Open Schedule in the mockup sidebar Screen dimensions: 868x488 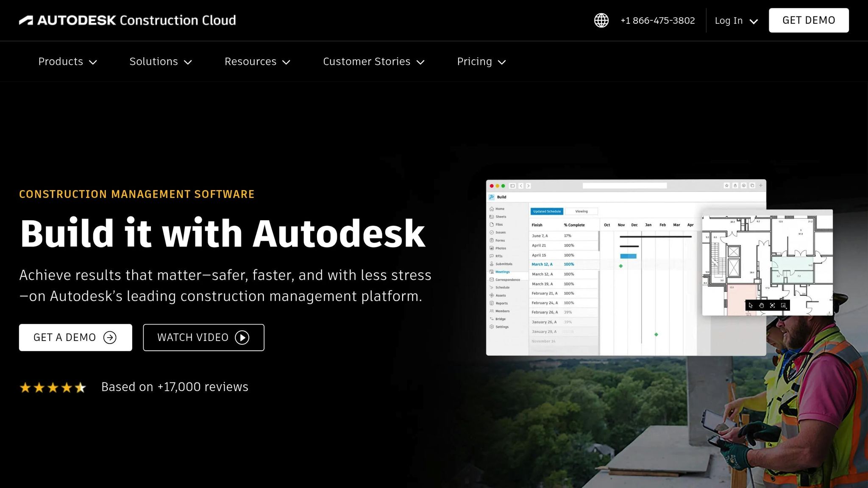[500, 287]
